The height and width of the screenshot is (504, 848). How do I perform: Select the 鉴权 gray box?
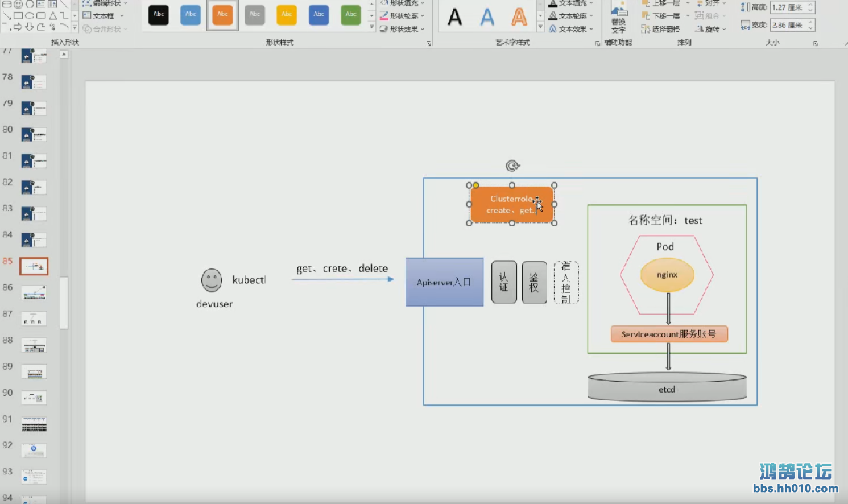click(x=534, y=282)
